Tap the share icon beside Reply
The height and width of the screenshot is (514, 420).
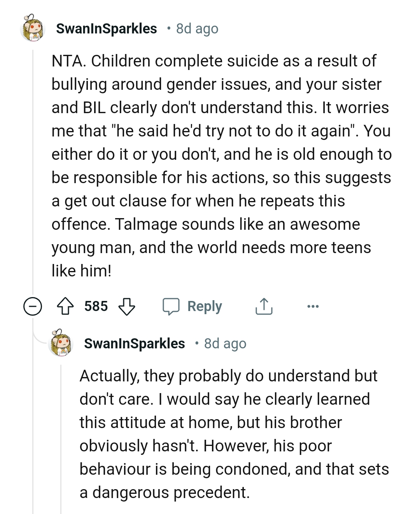pyautogui.click(x=264, y=306)
